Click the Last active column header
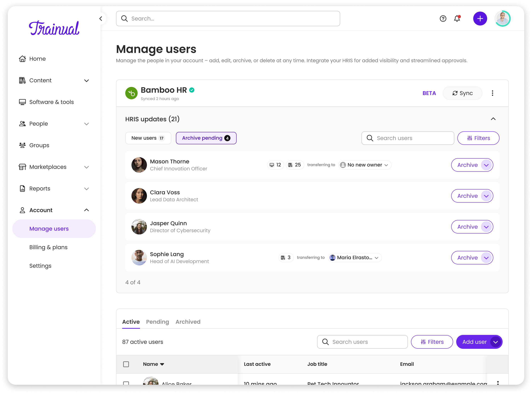This screenshot has height=394, width=532. pos(257,364)
